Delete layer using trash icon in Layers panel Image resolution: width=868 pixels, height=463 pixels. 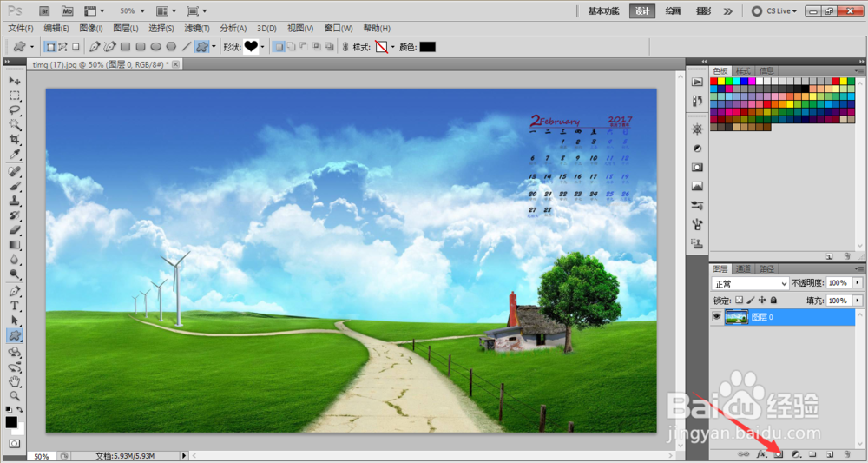coord(847,454)
